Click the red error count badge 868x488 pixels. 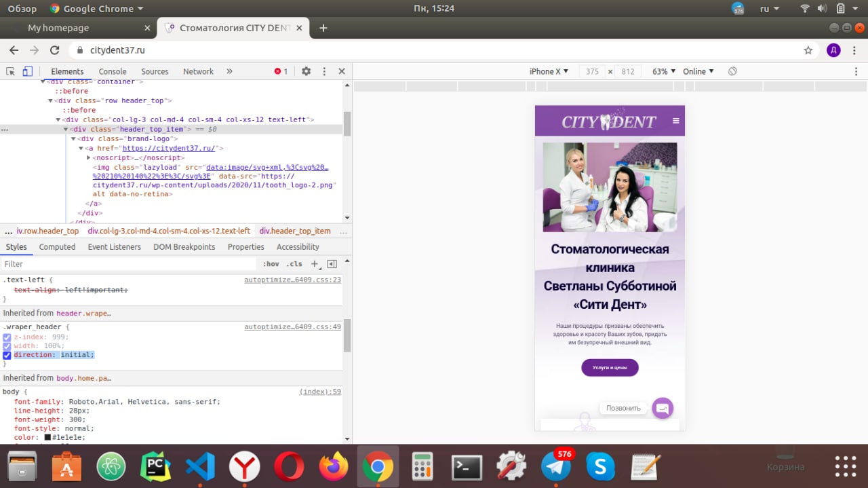point(281,71)
